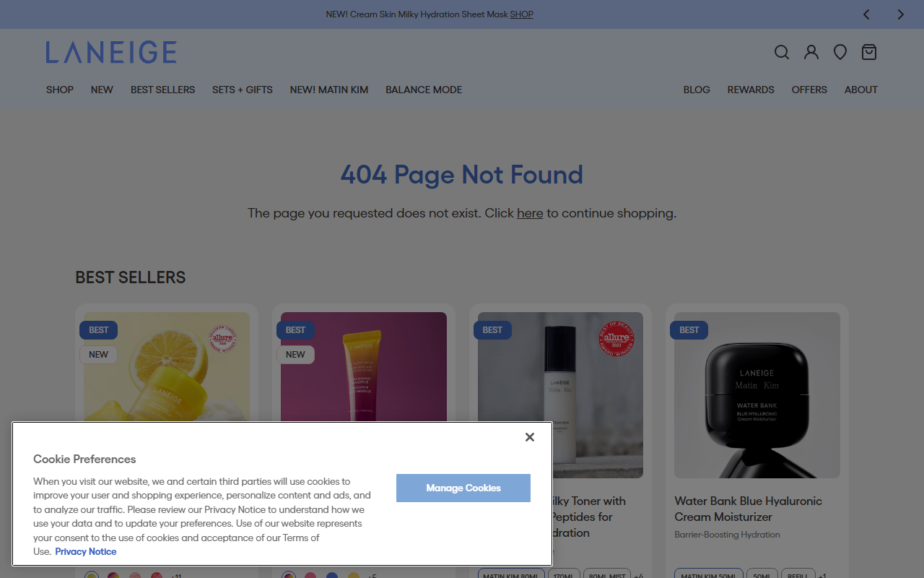Click the BEST badge on the purple tube card

(x=295, y=330)
